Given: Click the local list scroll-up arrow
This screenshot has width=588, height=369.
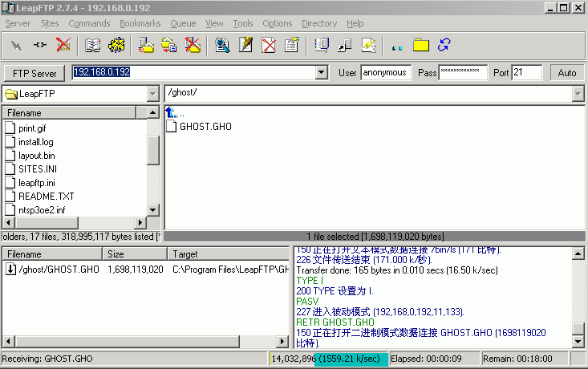Looking at the screenshot, I should (153, 112).
